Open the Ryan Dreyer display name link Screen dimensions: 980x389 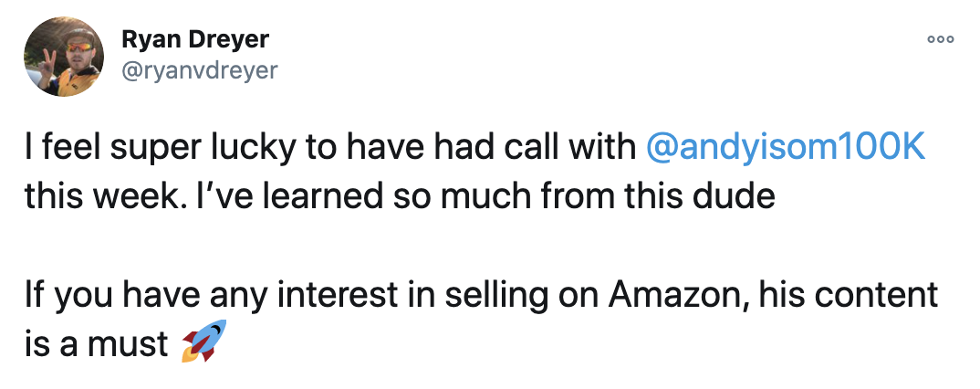tap(194, 41)
